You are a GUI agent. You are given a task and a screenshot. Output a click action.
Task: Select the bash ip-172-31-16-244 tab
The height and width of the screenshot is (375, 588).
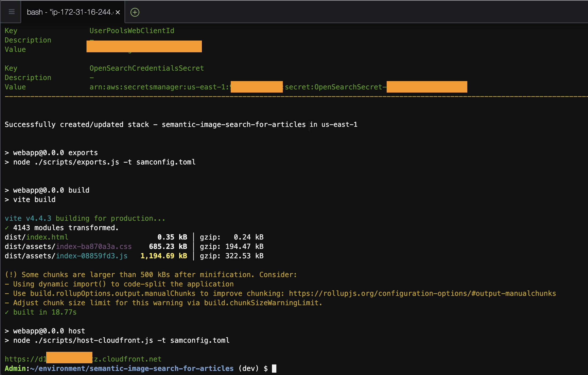69,12
